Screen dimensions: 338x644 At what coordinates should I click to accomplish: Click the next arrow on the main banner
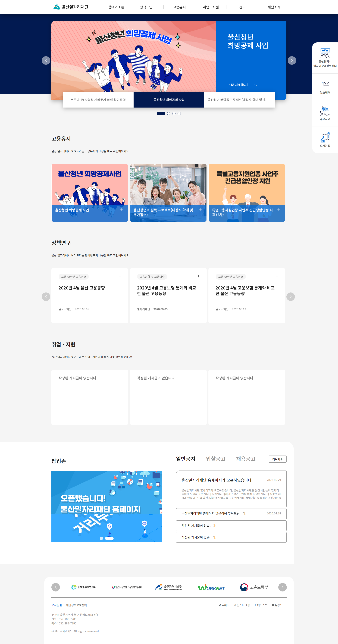click(292, 60)
